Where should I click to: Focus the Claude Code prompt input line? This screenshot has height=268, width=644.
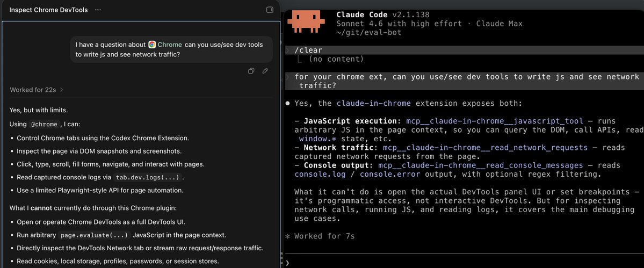[464, 263]
